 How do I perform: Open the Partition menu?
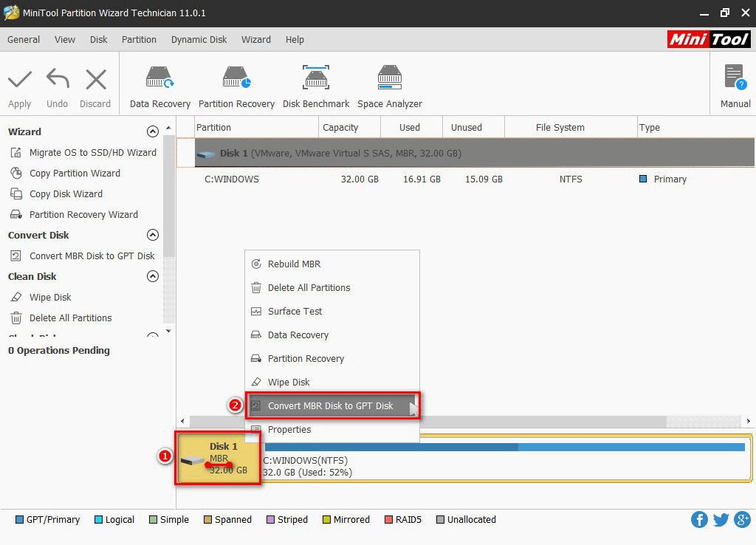click(139, 40)
